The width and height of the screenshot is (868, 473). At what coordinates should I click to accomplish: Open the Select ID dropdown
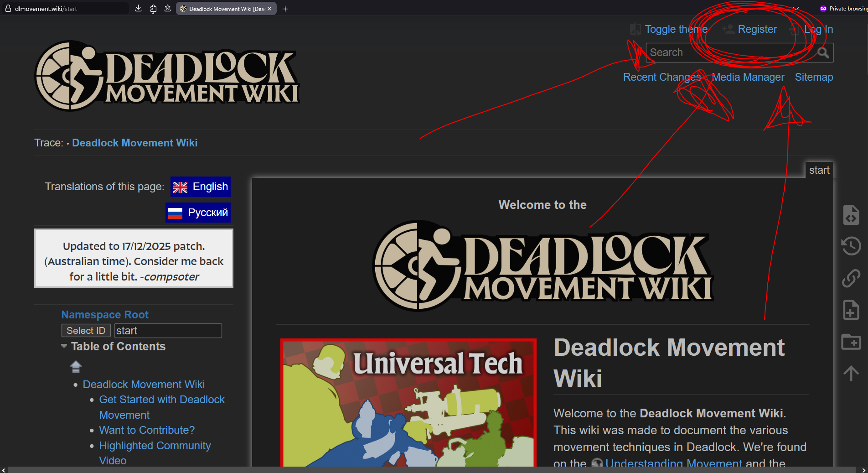coord(86,330)
